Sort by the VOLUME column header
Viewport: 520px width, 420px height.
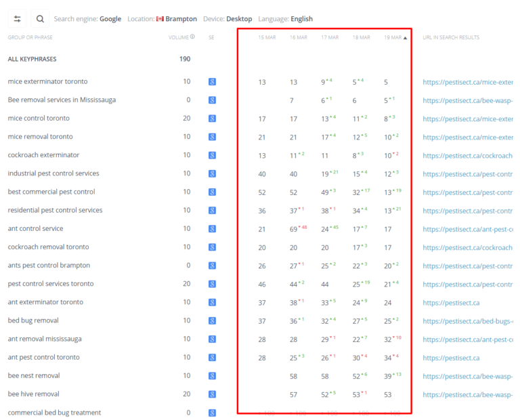pos(179,37)
